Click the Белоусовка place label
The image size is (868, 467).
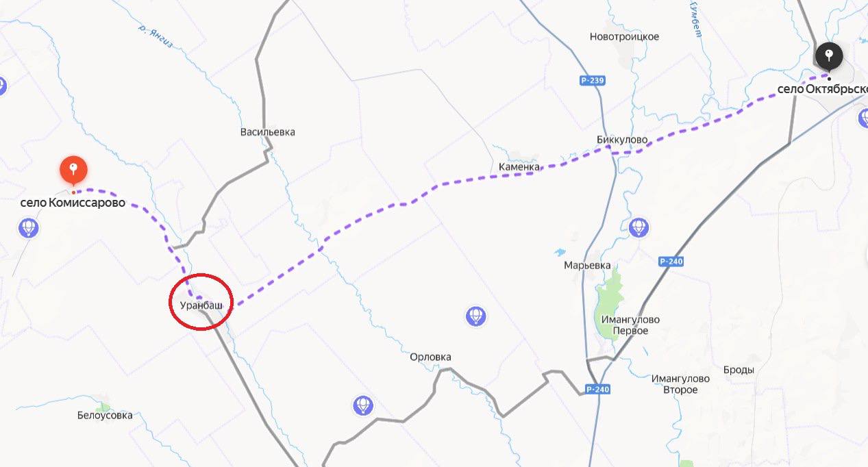pos(105,415)
